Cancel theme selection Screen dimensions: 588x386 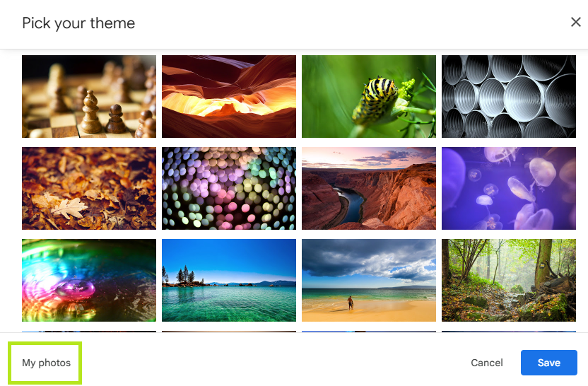coord(487,363)
